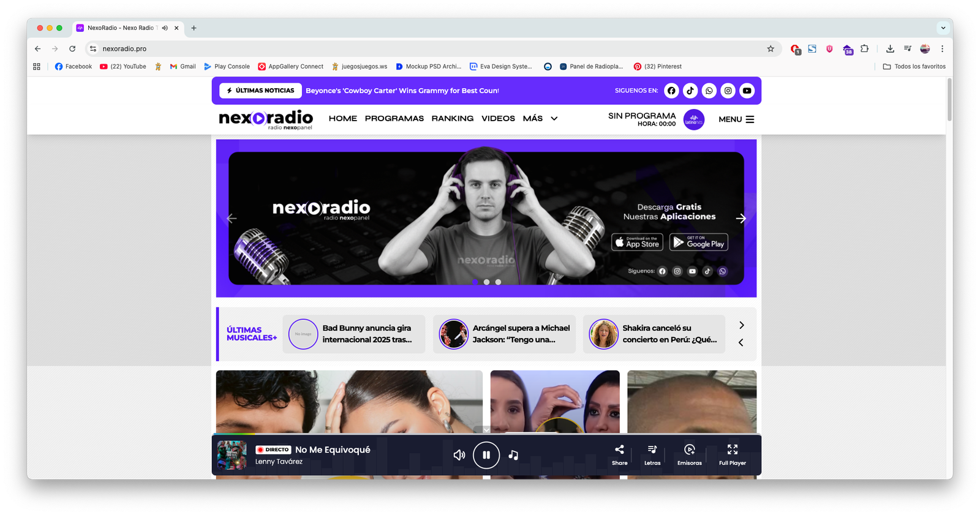This screenshot has width=980, height=515.
Task: Open WhatsApp icon in top purple bar
Action: click(x=709, y=91)
